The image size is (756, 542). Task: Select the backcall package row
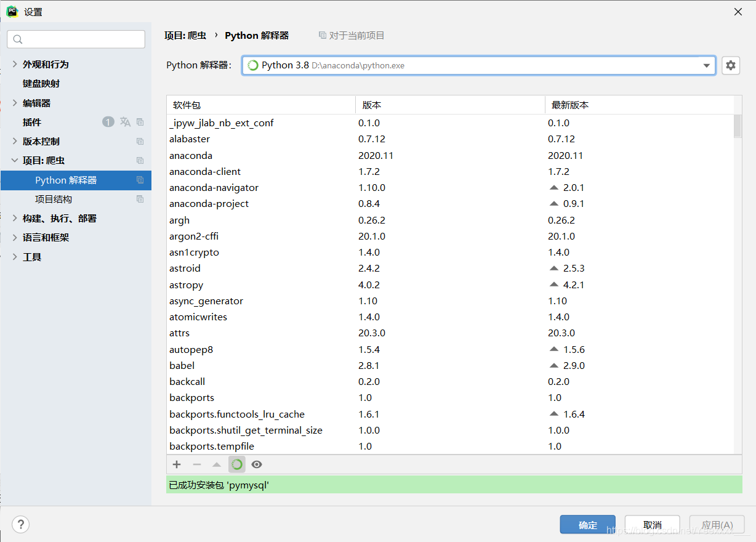coord(450,381)
